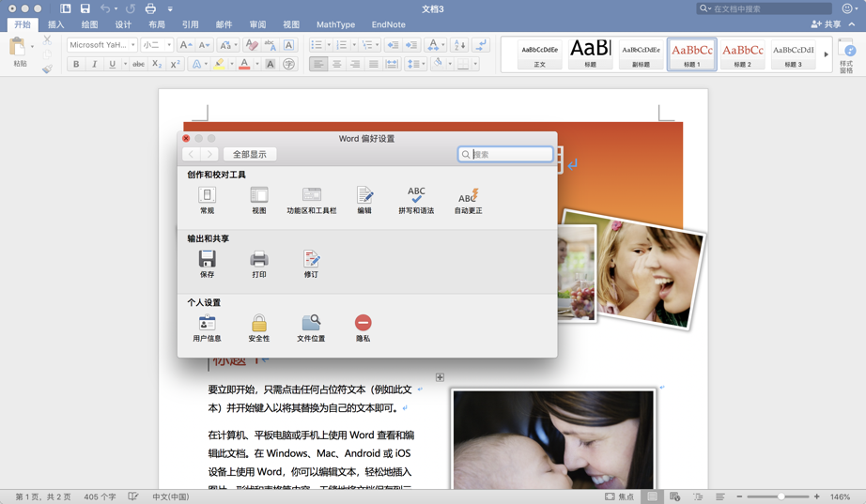Increase font size with A▲ icon

click(186, 45)
